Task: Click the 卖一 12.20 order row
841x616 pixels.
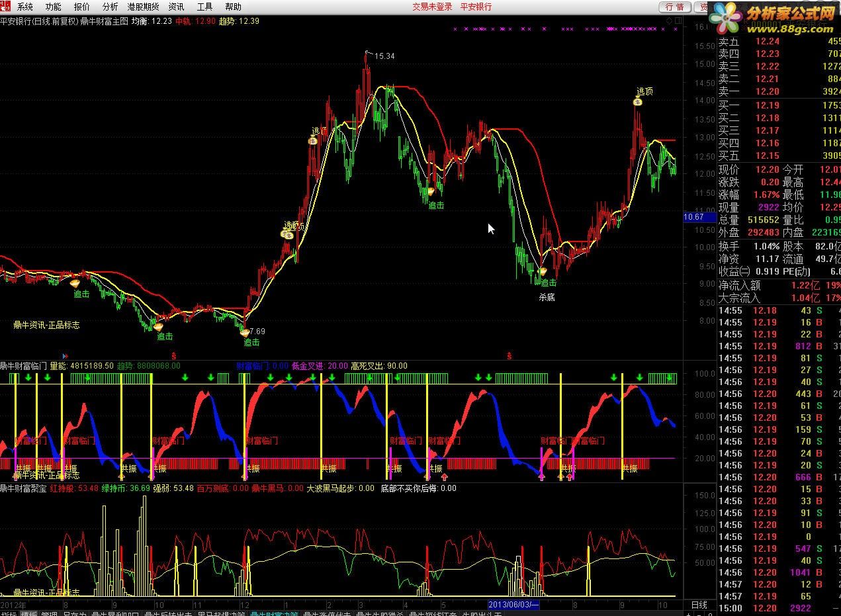Action: click(779, 91)
